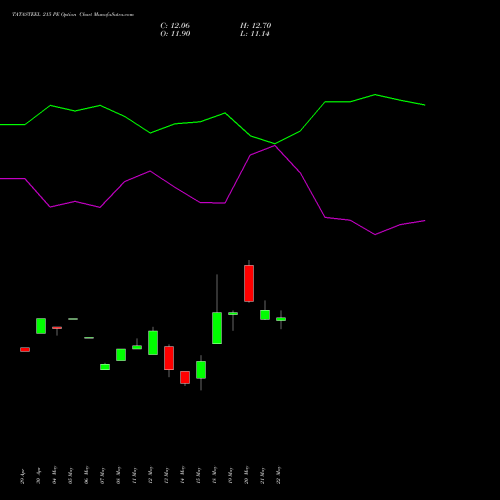Click the low value L: 11.14
This screenshot has height=500, width=500.
[255, 34]
